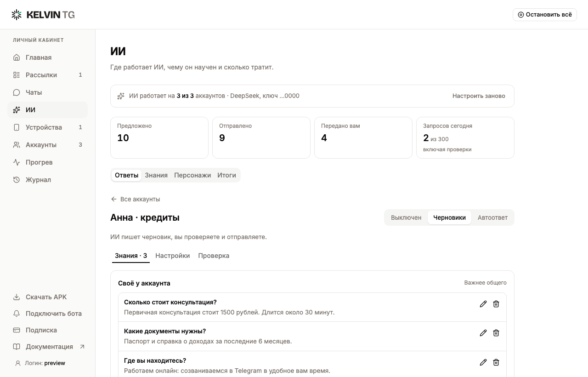Click the Запросов сегодня stat card
Viewport: 588px width, 377px height.
click(465, 137)
